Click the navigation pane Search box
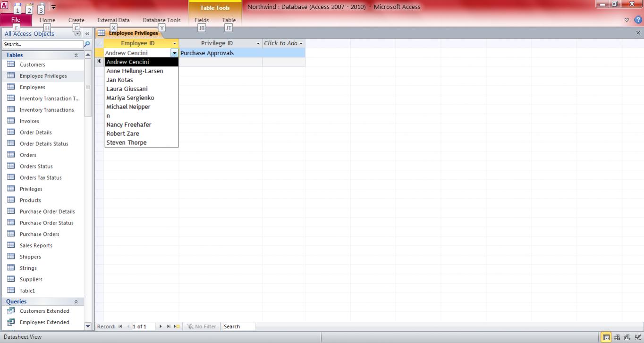Viewport: 644px width, 343px height. 42,44
